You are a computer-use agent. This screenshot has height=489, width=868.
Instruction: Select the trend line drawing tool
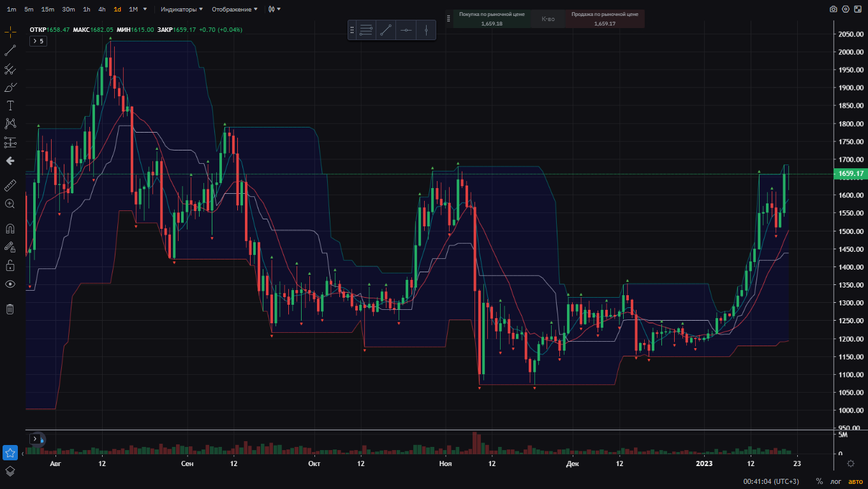[x=10, y=50]
